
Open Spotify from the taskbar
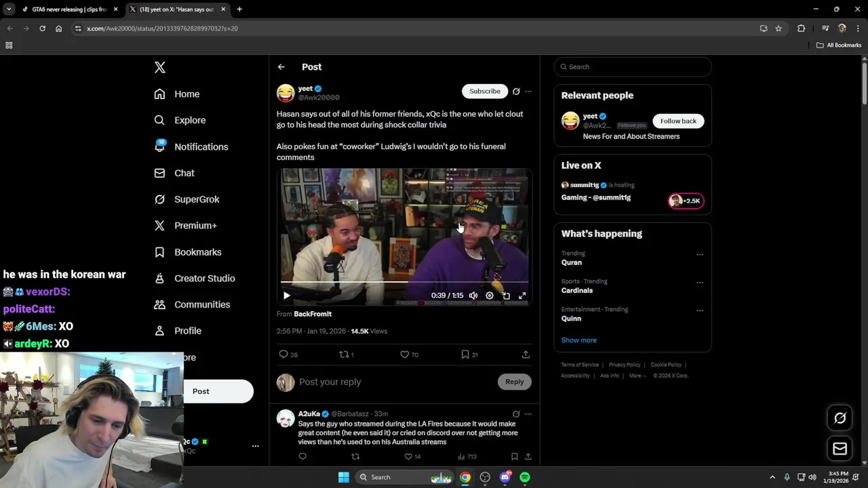click(x=525, y=477)
